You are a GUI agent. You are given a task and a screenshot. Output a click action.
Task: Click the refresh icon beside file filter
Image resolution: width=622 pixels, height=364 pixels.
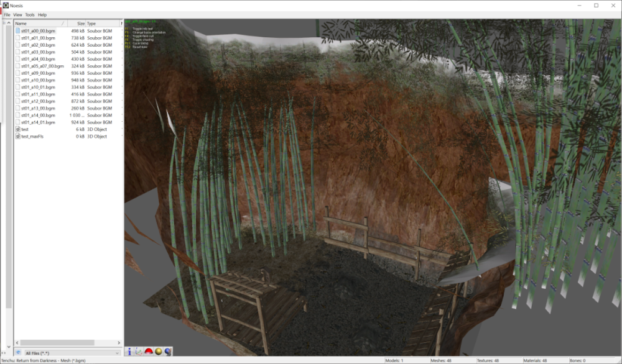click(18, 353)
